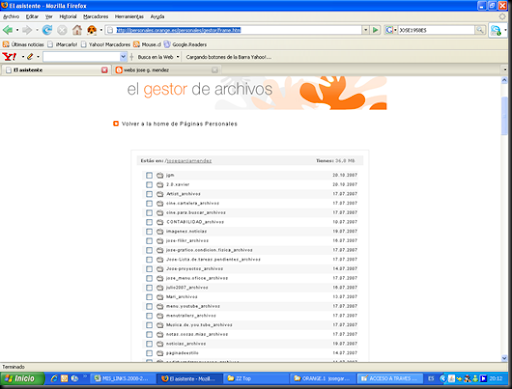Image resolution: width=512 pixels, height=389 pixels.
Task: Open the julio2007_archivos folder icon
Action: pos(160,287)
